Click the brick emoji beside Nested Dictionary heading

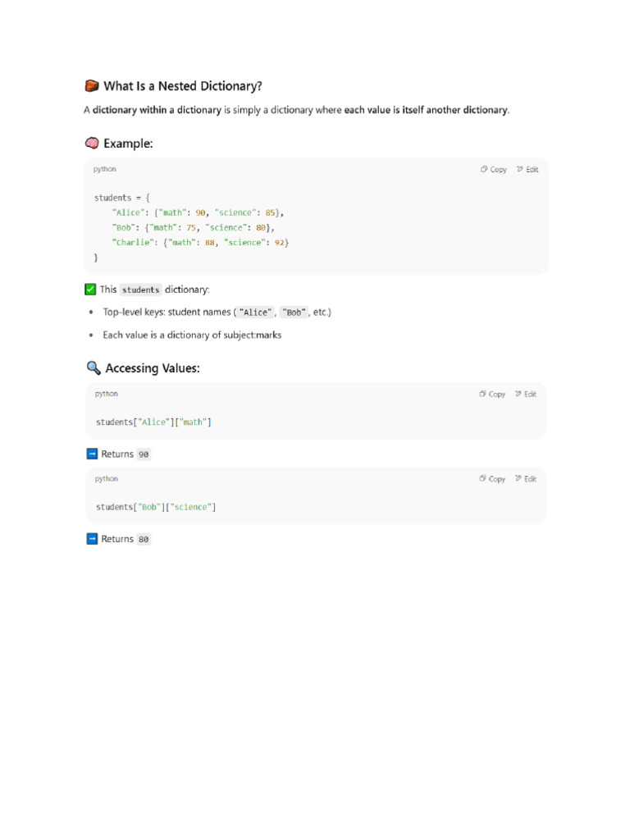[x=92, y=86]
